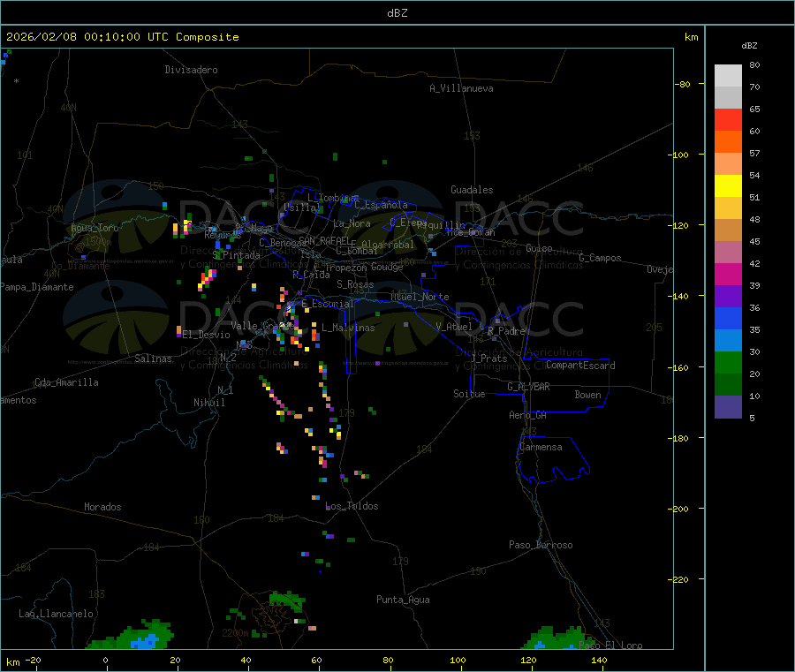Click the blue 36 dBZ color swatch
This screenshot has height=672, width=795.
[728, 318]
